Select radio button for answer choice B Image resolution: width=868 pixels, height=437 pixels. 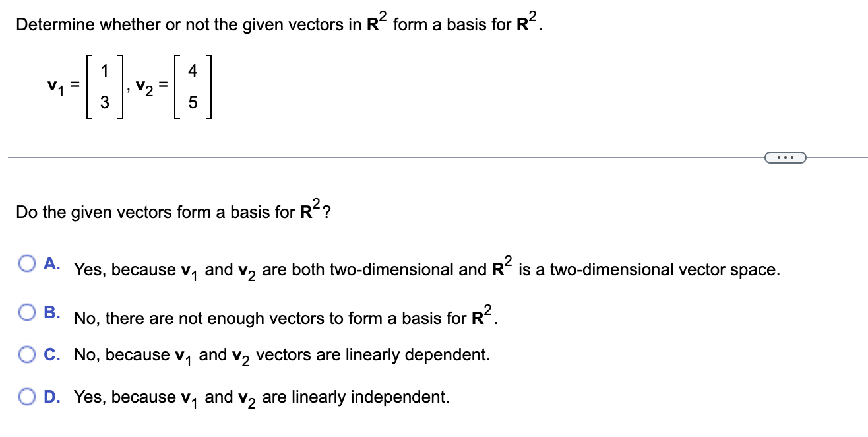(x=26, y=312)
